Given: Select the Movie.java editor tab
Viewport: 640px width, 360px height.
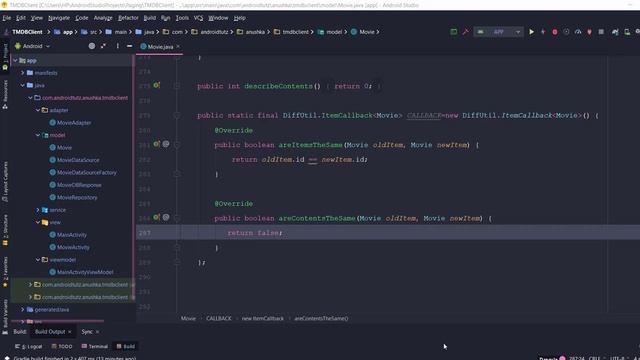Looking at the screenshot, I should 160,47.
